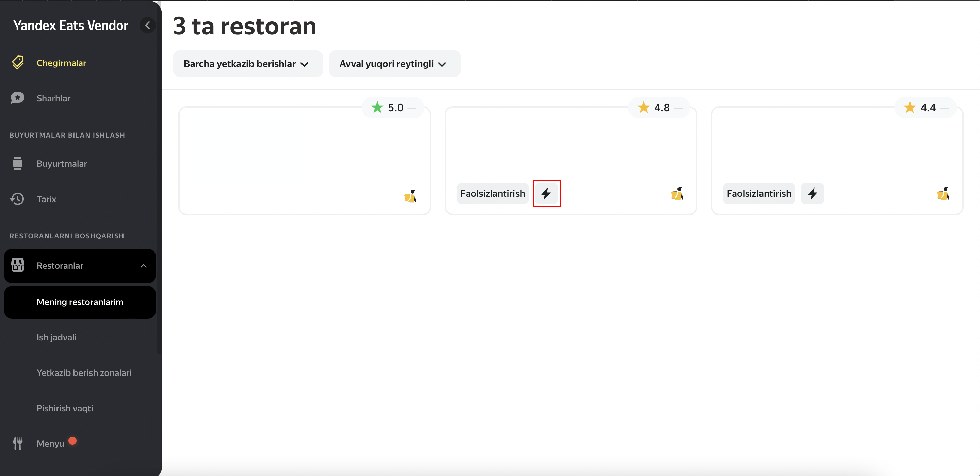
Task: Click the red notification dot on Menyu
Action: [72, 441]
